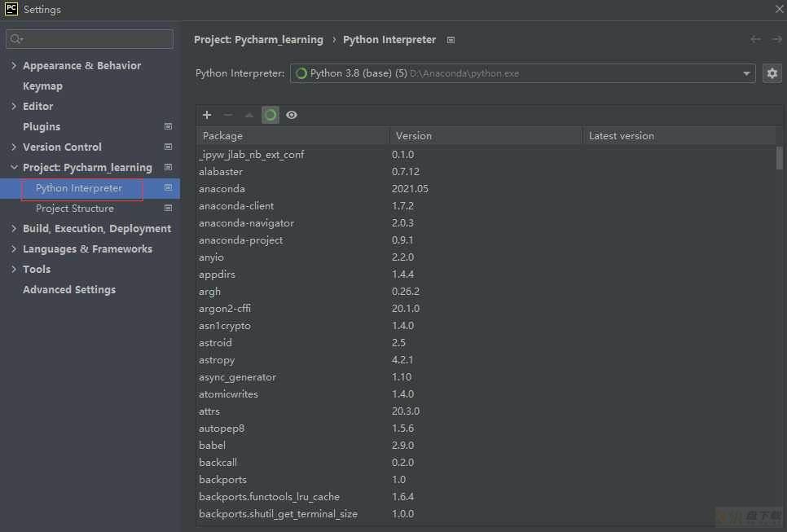Sort by Latest version column header
This screenshot has height=532, width=787.
pos(679,136)
